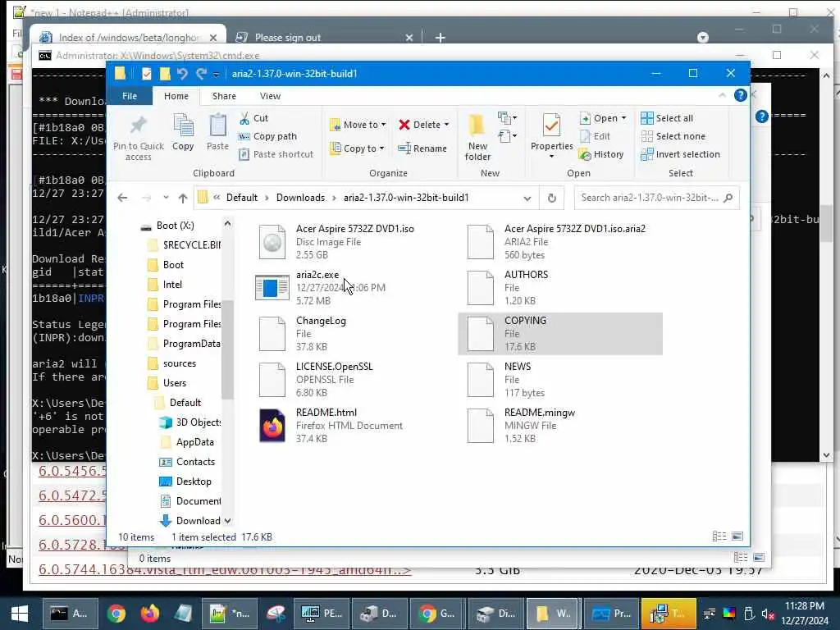Click Edit in the Open group
The height and width of the screenshot is (630, 840).
pos(596,136)
